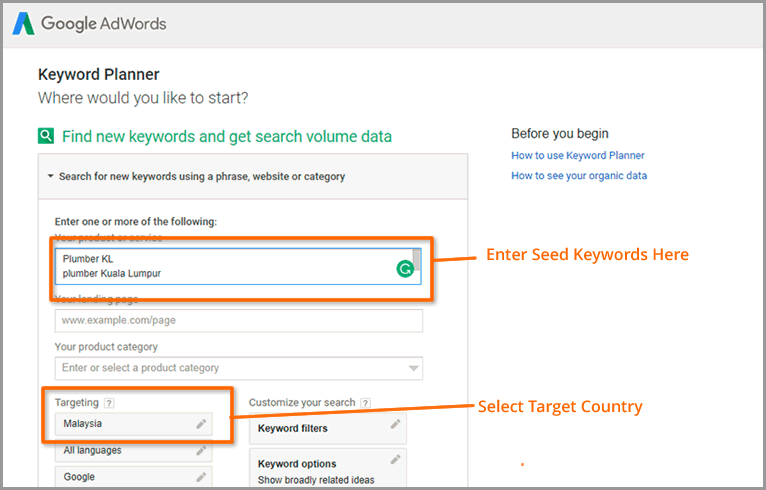The height and width of the screenshot is (490, 766).
Task: Click Find new keywords heading
Action: click(227, 136)
